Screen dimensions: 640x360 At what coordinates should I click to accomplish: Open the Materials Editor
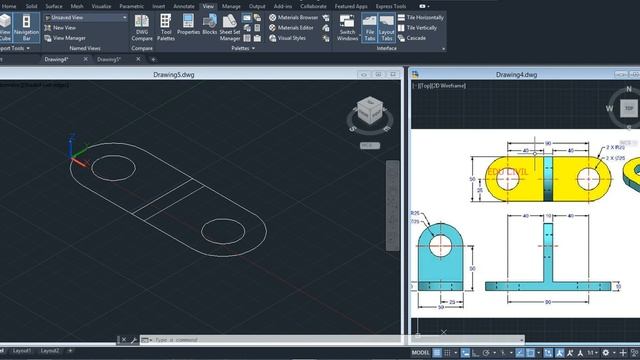(291, 28)
